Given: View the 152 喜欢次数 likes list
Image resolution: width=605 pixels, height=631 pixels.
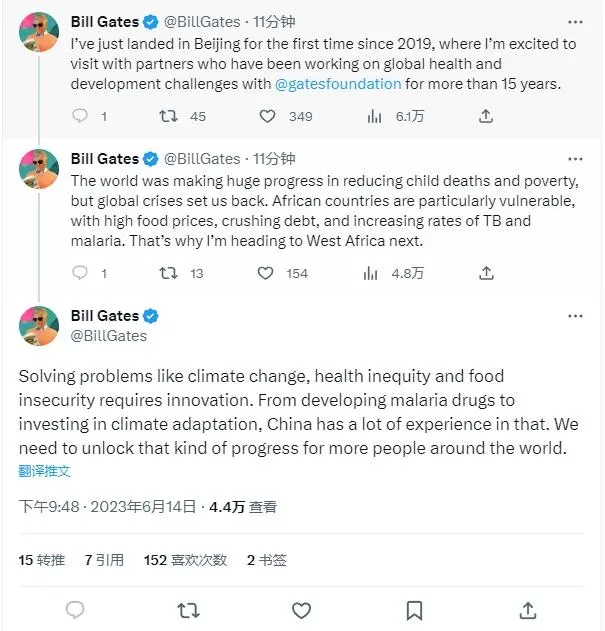Looking at the screenshot, I should 185,560.
